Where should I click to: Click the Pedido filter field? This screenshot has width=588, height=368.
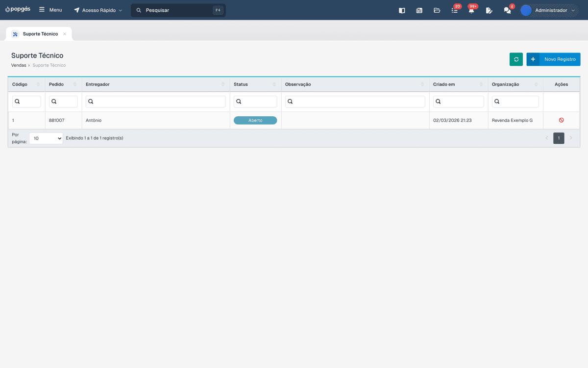pyautogui.click(x=63, y=102)
